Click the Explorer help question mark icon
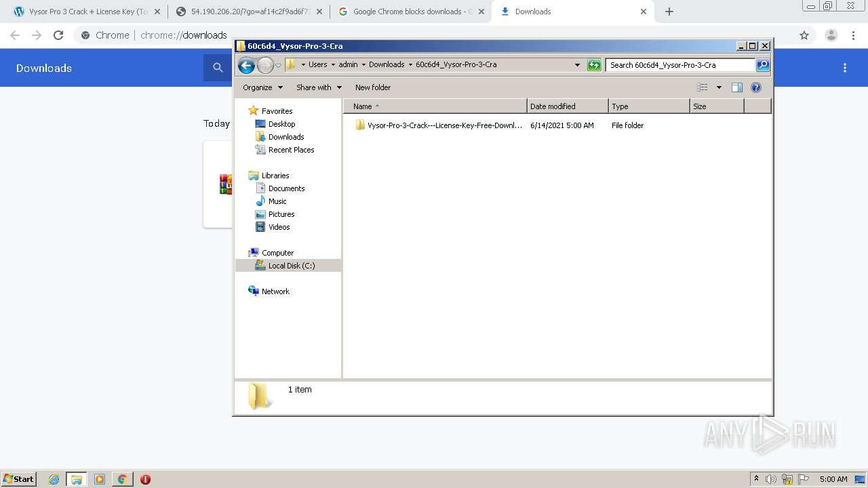Screen dimensions: 868x488 [x=756, y=87]
